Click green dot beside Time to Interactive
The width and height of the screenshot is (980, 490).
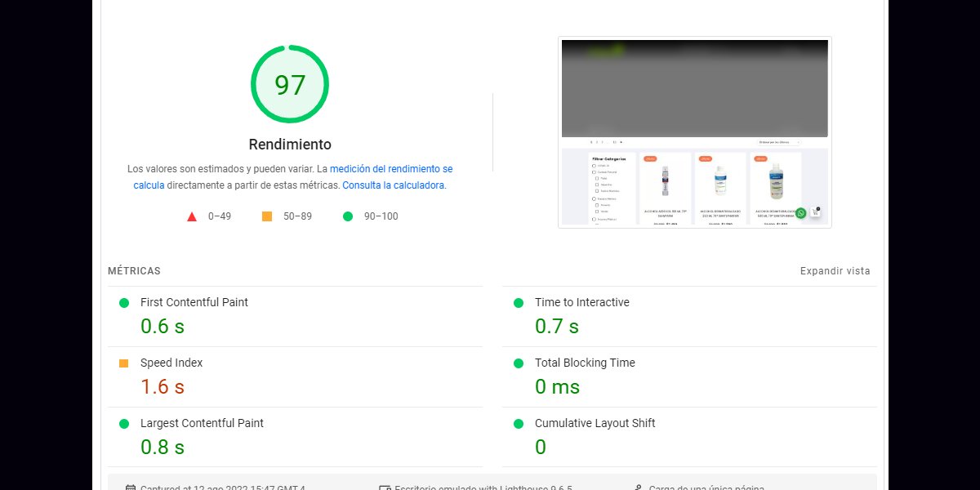[518, 302]
